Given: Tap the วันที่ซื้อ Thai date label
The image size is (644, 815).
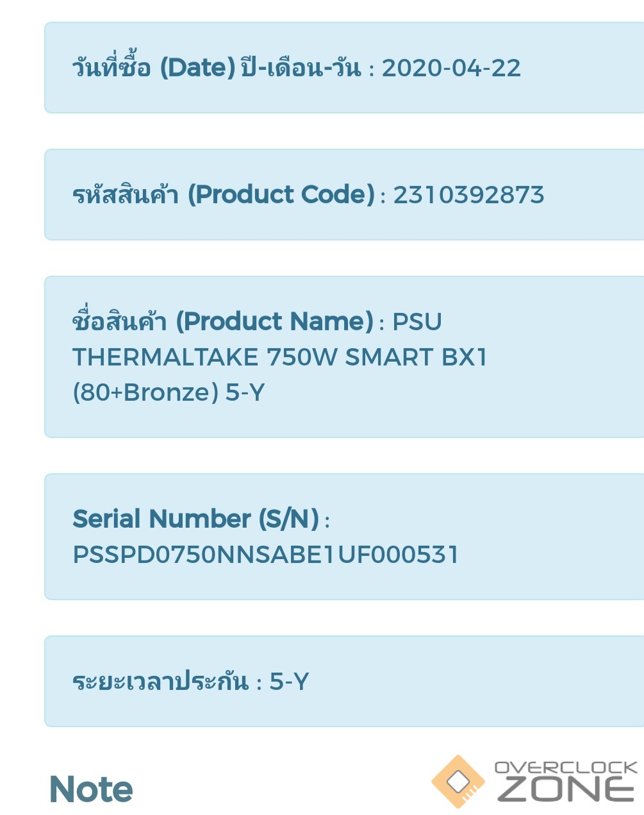Looking at the screenshot, I should (111, 68).
